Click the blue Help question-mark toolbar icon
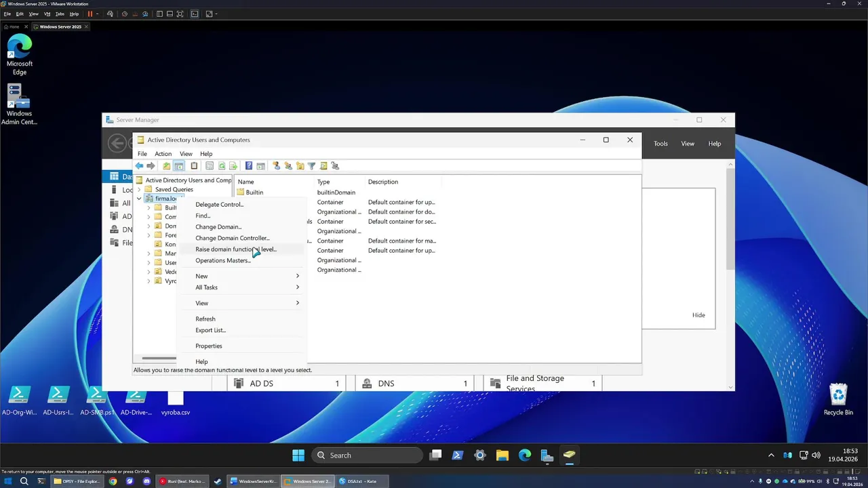This screenshot has height=488, width=868. pyautogui.click(x=249, y=166)
